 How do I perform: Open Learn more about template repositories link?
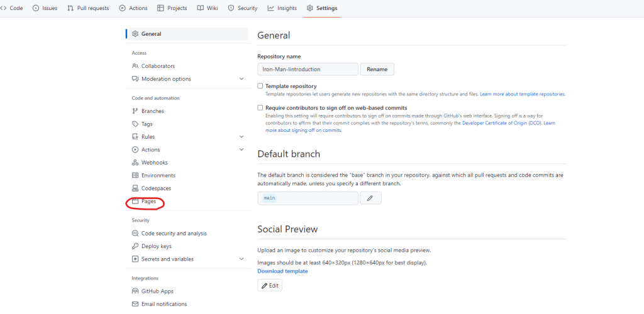point(523,94)
